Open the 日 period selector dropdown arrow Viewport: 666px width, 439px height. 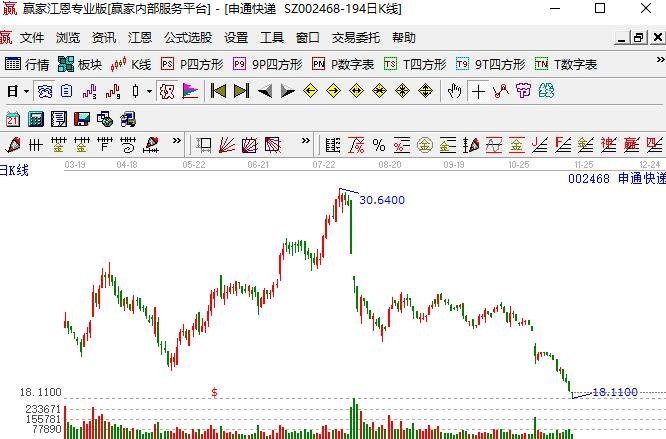tap(26, 91)
